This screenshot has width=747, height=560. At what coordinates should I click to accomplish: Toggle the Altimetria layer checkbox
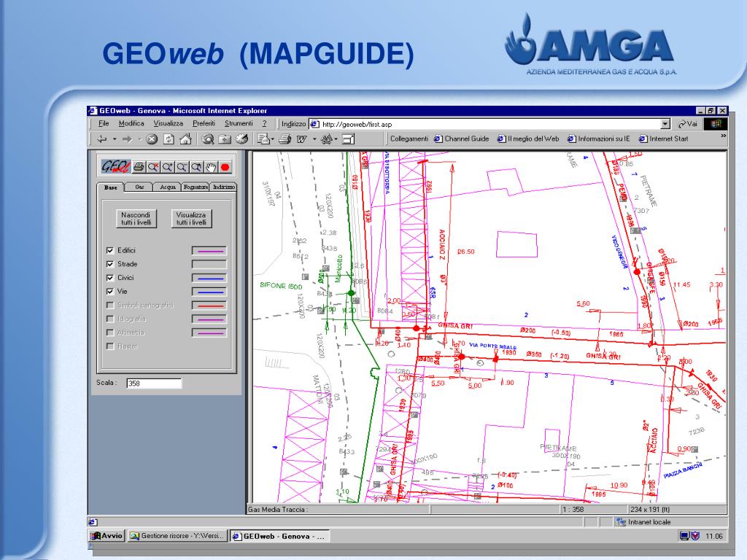(110, 332)
